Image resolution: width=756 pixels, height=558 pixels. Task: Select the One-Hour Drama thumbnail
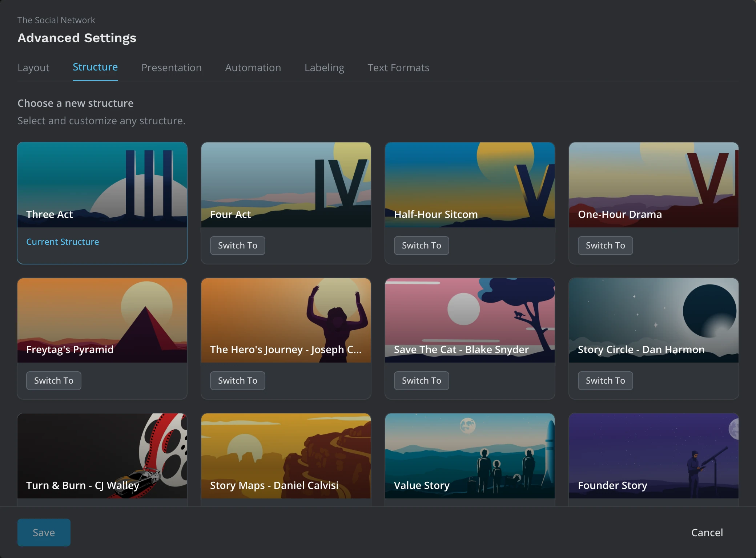[x=654, y=185]
